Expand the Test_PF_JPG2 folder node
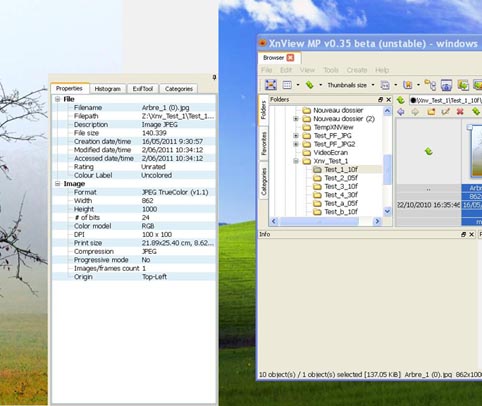The height and width of the screenshot is (406, 482). pos(296,144)
